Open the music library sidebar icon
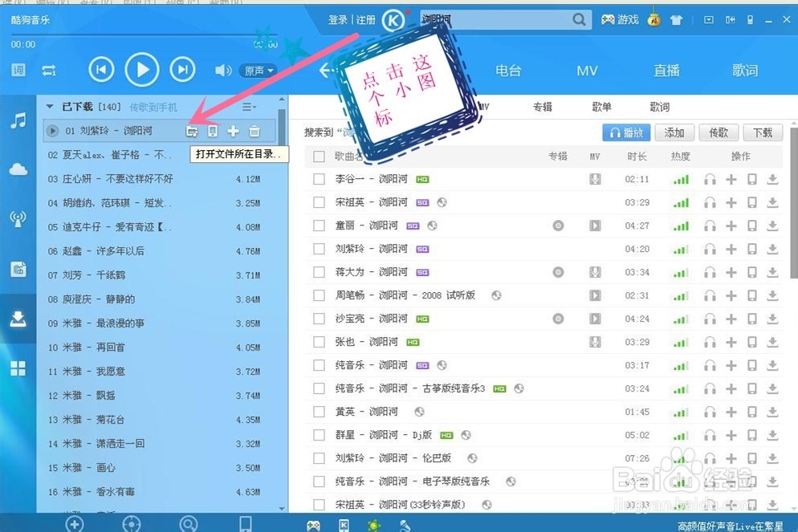This screenshot has width=798, height=532. (x=18, y=121)
